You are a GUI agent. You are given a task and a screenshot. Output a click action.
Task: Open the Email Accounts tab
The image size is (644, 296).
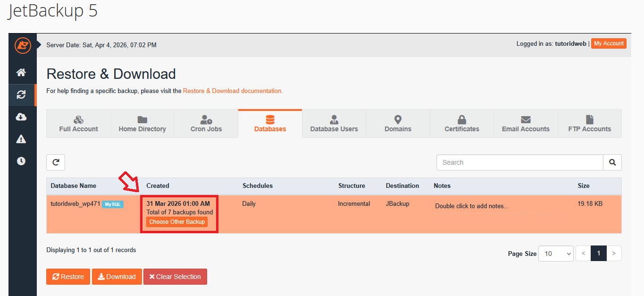point(526,123)
